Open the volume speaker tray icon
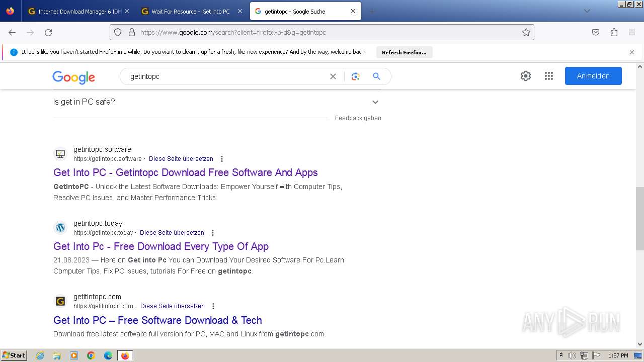 point(572,355)
